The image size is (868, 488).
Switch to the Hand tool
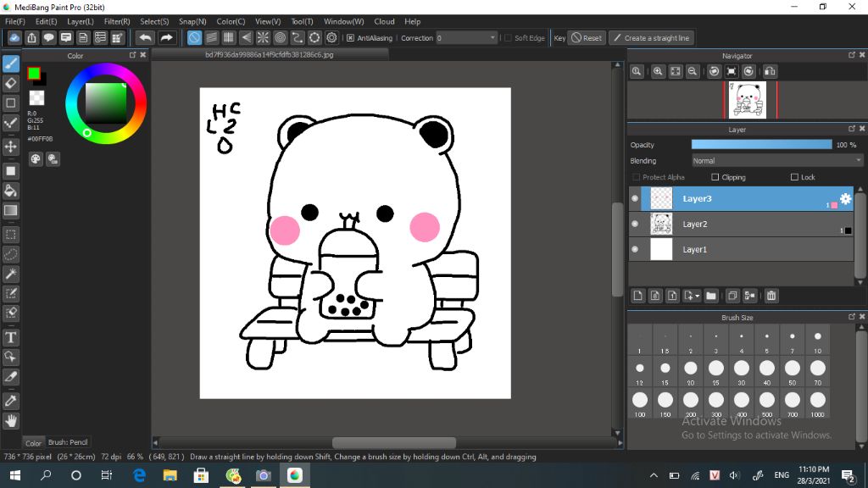(10, 421)
